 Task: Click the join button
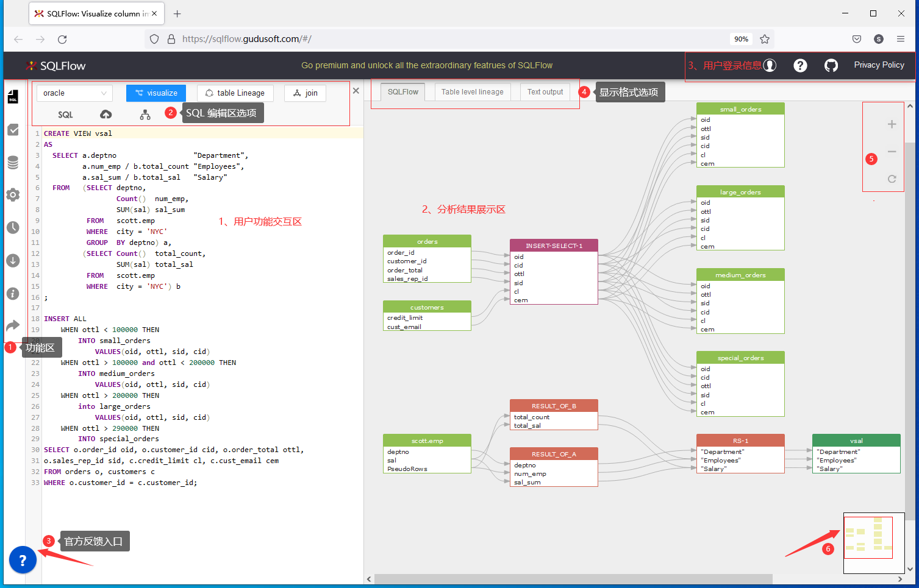(306, 93)
